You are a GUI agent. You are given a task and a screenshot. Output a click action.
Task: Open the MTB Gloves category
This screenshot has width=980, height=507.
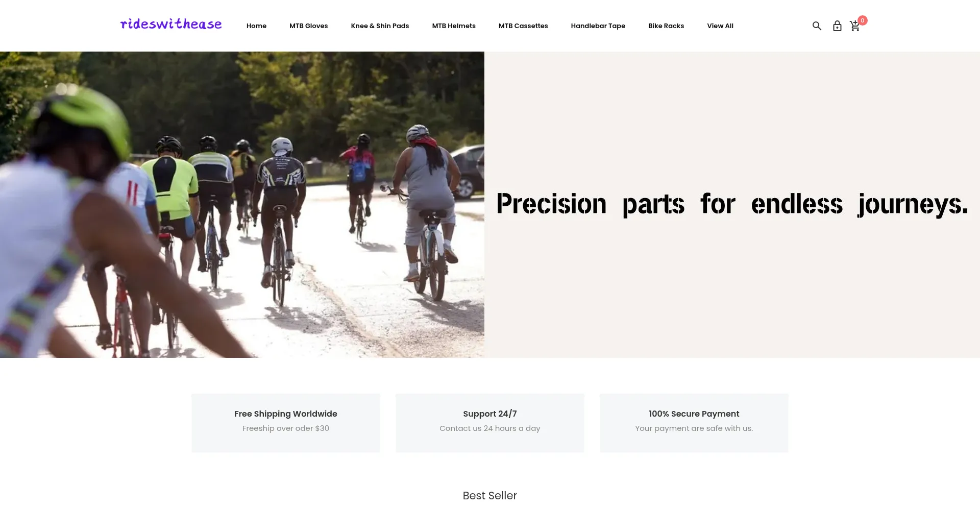308,26
